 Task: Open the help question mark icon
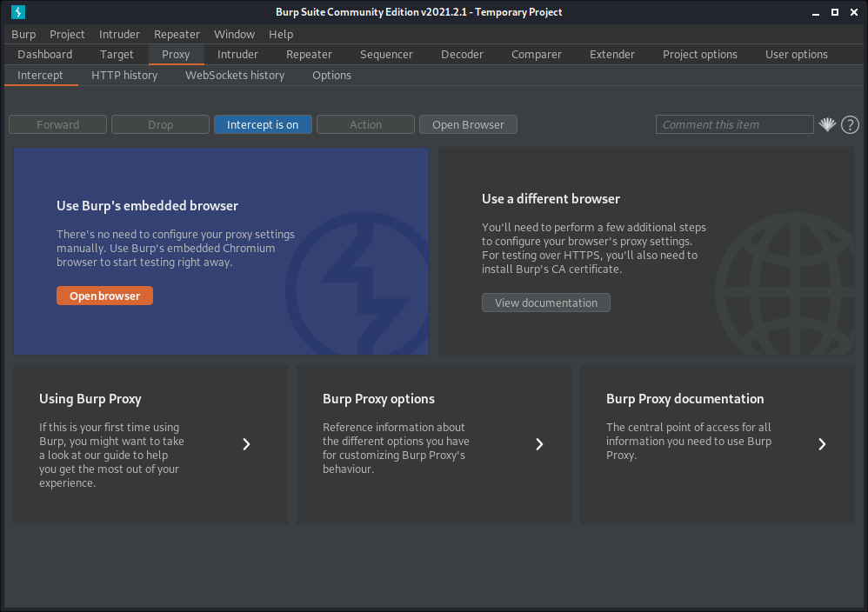850,124
